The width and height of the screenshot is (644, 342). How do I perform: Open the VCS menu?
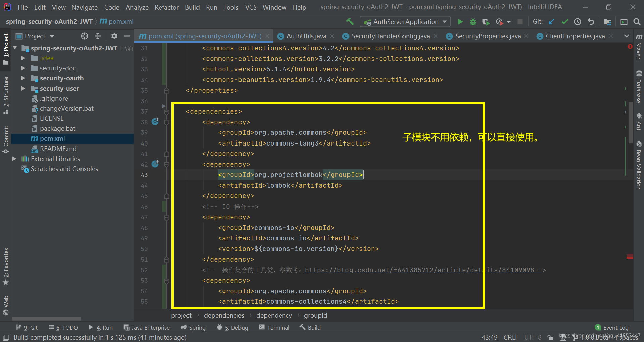coord(251,7)
